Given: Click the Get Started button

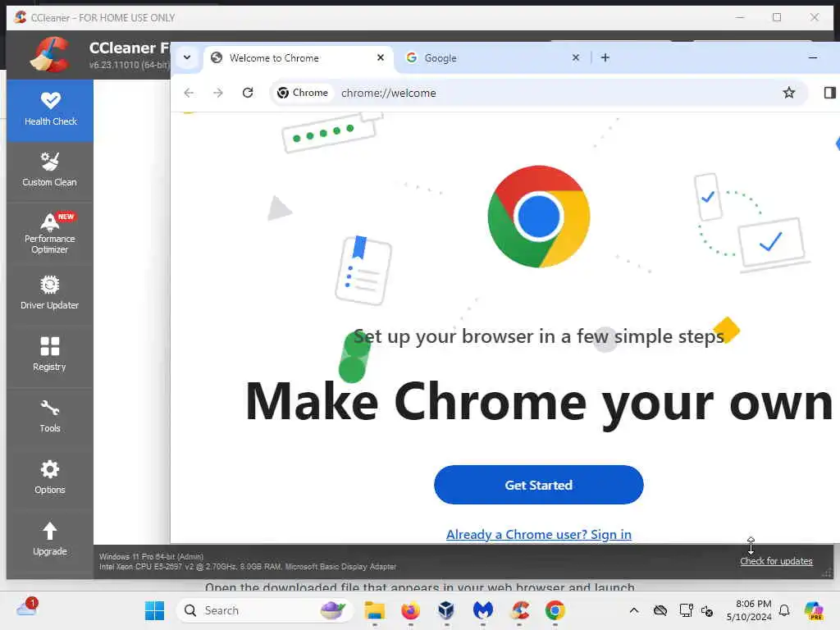Looking at the screenshot, I should [538, 485].
